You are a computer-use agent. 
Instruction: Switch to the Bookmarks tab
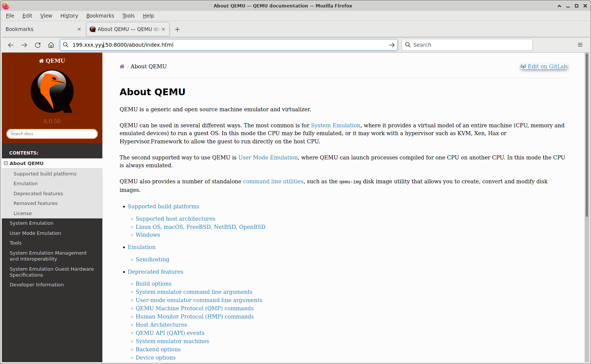(x=43, y=29)
